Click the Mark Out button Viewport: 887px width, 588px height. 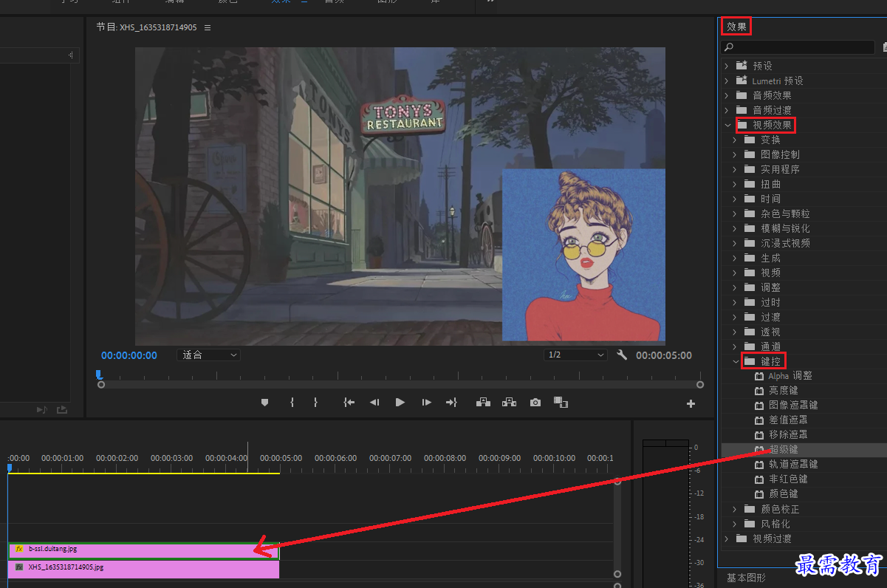tap(315, 403)
